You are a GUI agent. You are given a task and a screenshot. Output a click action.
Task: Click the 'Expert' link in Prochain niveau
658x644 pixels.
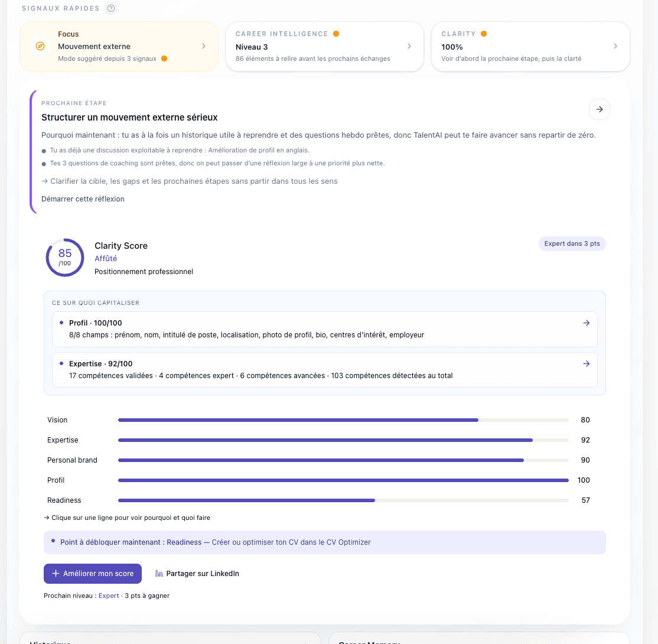[x=109, y=596]
